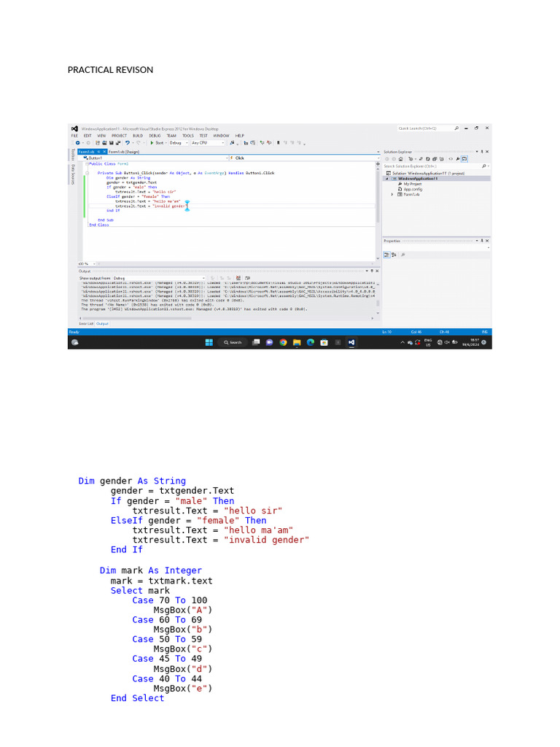Select My Project in Solution Explorer

412,184
